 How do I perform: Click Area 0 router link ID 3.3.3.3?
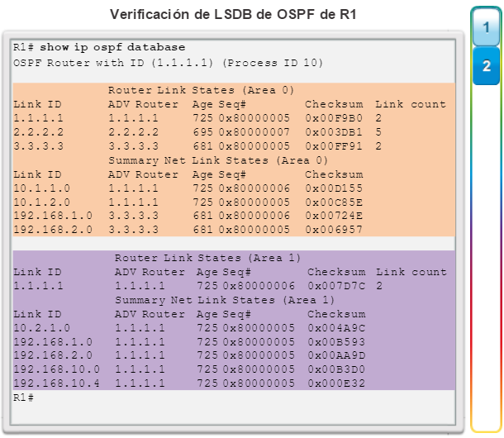coord(38,146)
